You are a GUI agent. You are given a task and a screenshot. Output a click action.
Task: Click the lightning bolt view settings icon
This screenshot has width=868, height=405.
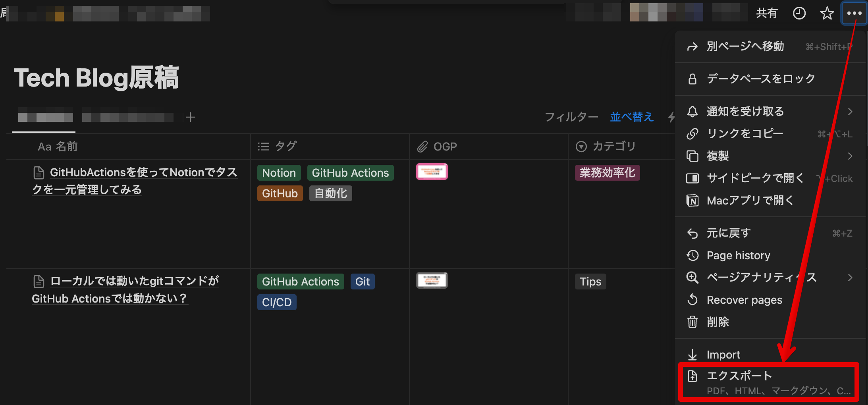click(x=672, y=117)
